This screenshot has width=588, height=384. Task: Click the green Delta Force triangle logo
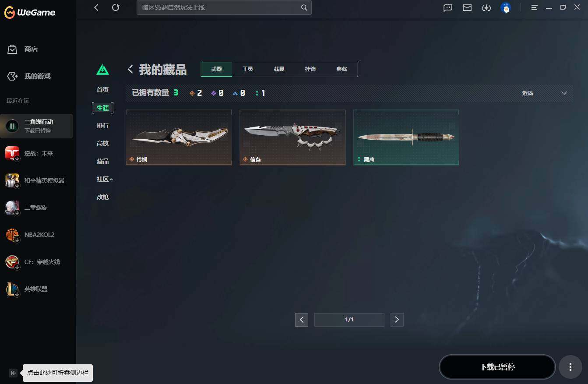point(102,69)
